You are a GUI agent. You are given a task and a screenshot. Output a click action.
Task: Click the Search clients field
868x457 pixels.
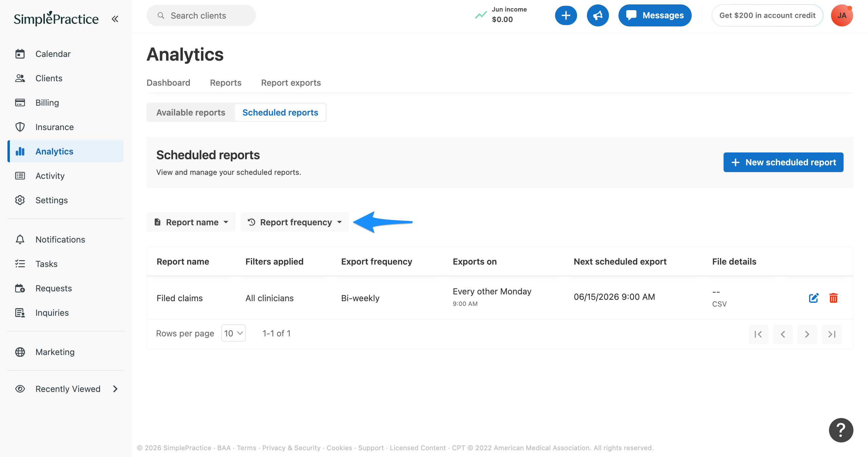(x=201, y=16)
